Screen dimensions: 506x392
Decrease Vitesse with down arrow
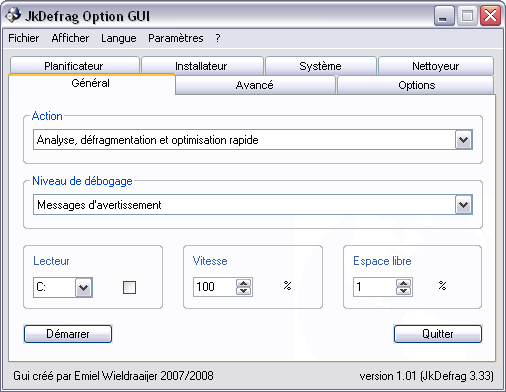point(244,291)
